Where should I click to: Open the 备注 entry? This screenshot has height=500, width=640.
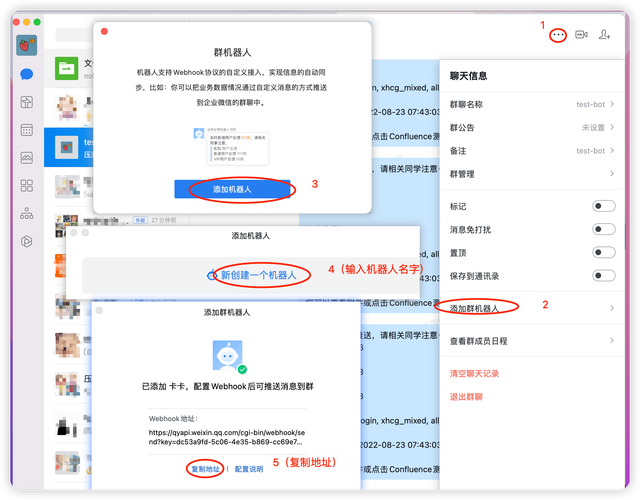tap(532, 151)
